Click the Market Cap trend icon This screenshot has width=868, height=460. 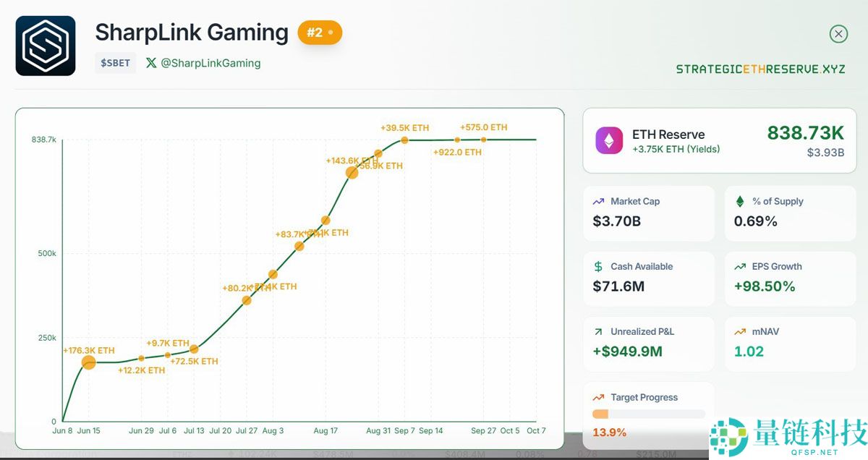pyautogui.click(x=598, y=202)
